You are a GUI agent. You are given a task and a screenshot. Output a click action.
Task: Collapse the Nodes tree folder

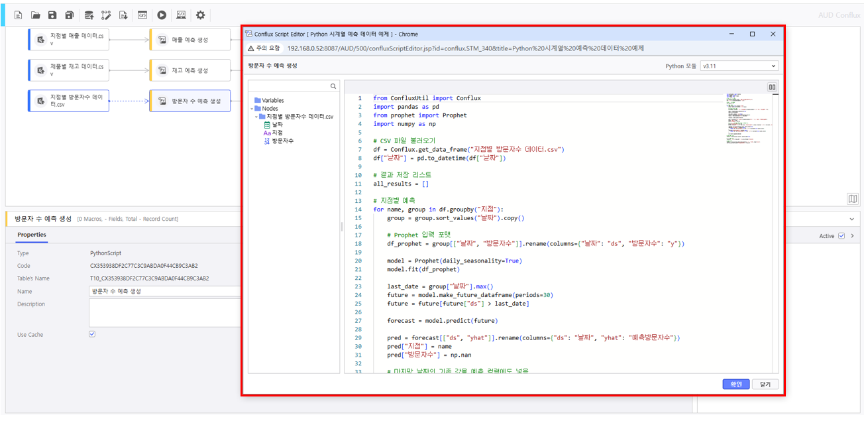coord(252,109)
